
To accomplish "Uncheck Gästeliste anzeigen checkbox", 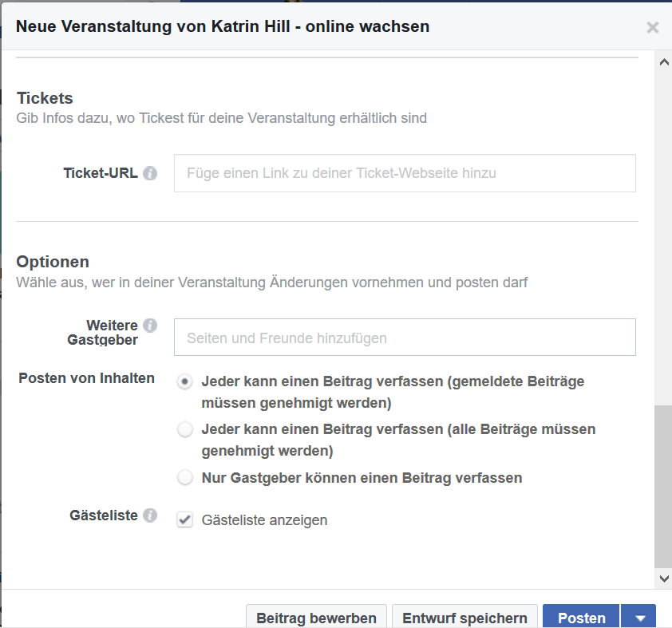I will pos(184,520).
